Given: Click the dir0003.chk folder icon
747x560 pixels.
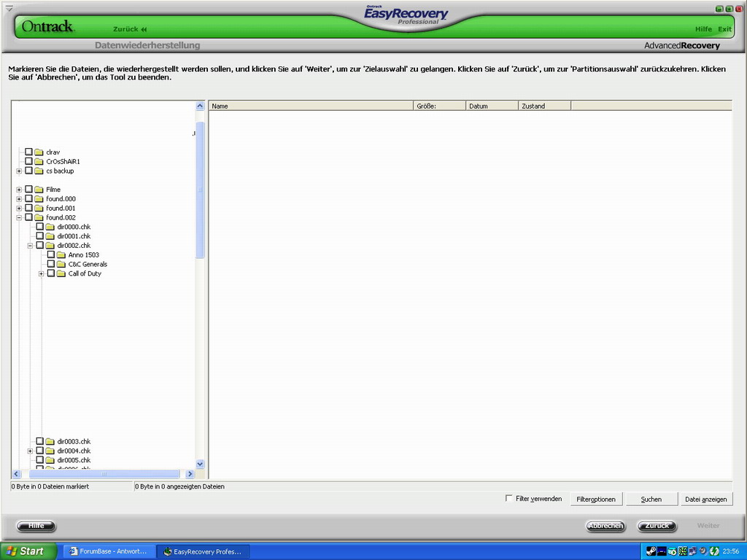Looking at the screenshot, I should tap(50, 441).
